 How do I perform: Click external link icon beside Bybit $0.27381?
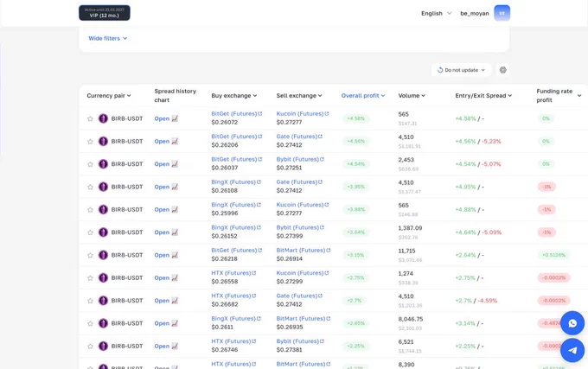(323, 341)
